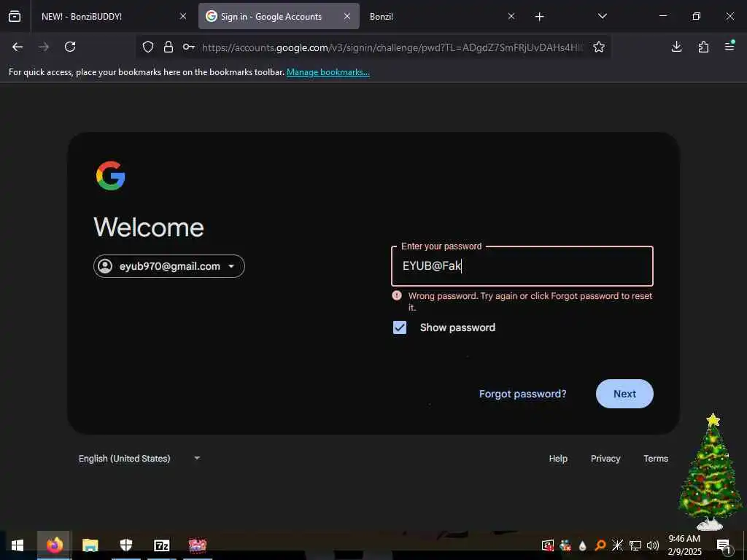Open File Explorer from the taskbar
This screenshot has height=560, width=747.
click(90, 545)
